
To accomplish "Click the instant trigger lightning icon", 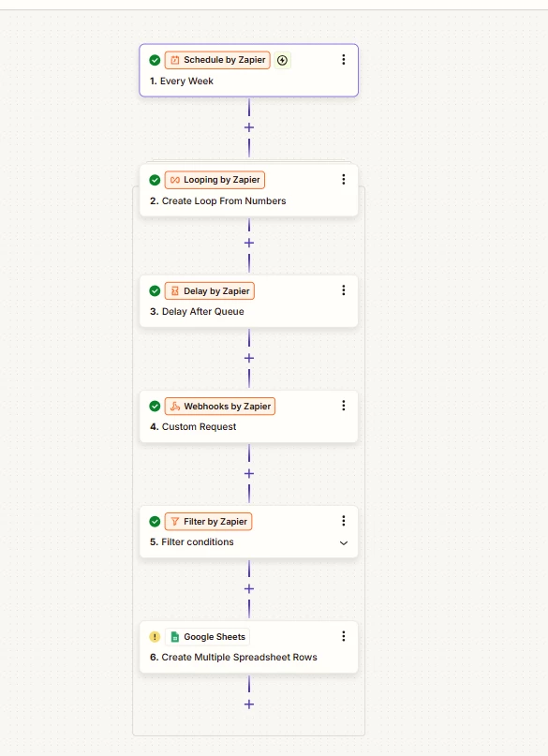I will [x=283, y=60].
